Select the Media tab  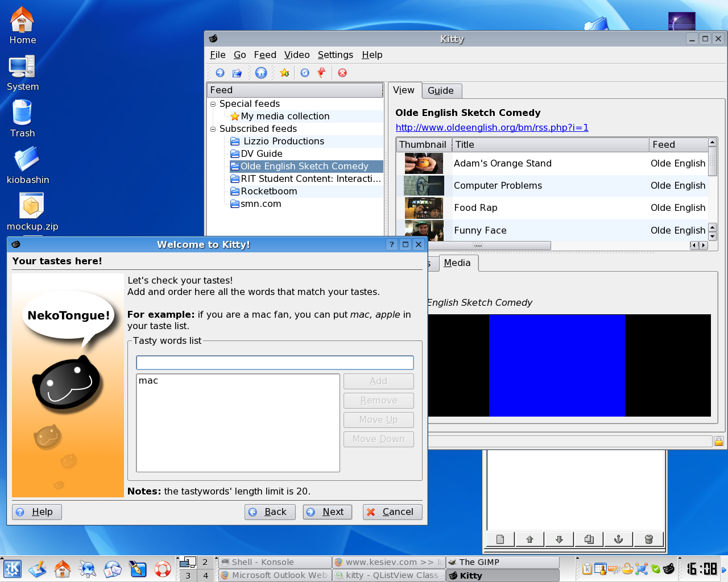[457, 263]
